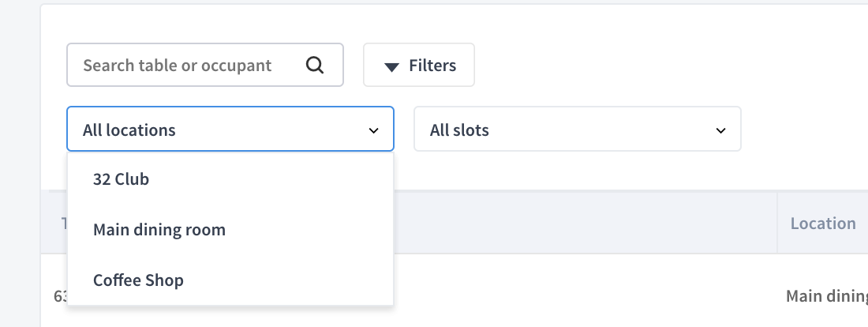868x327 pixels.
Task: Click the All slots label text
Action: (459, 130)
